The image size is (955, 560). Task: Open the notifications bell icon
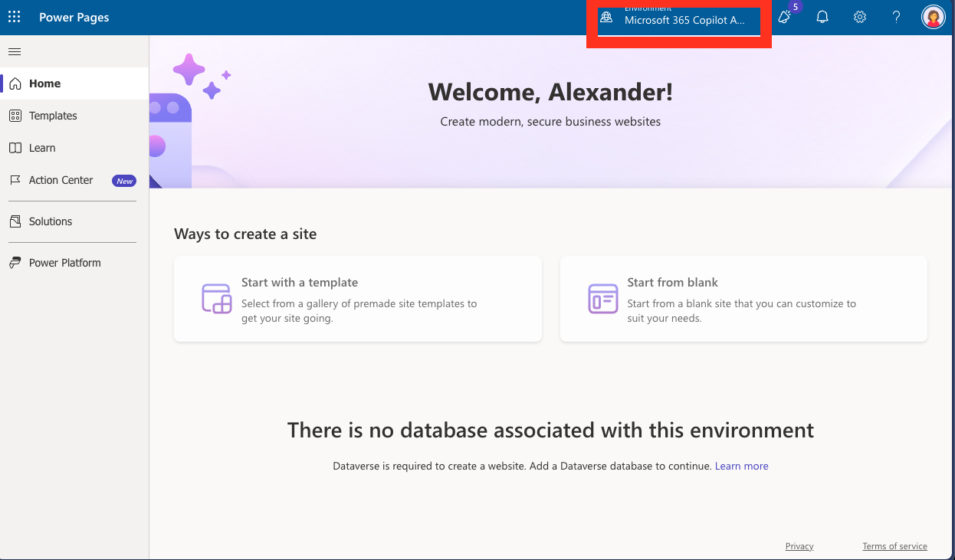[822, 17]
